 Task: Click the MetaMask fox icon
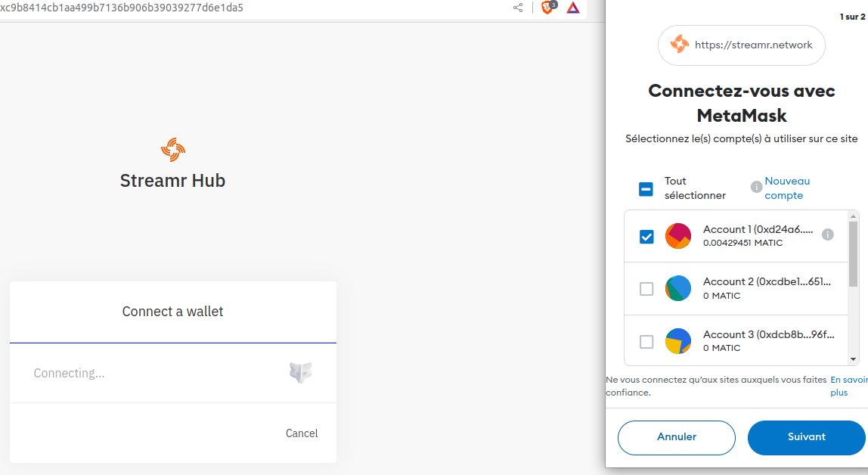coord(300,372)
